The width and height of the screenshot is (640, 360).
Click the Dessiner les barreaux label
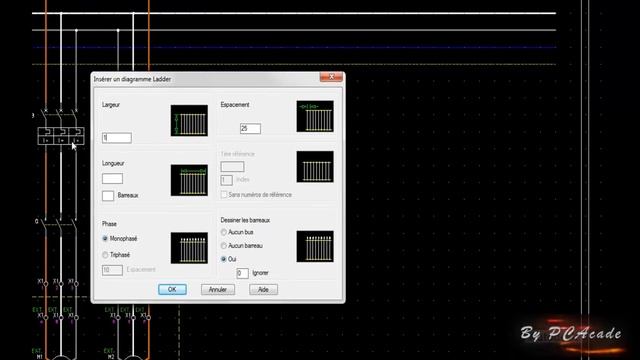click(245, 220)
